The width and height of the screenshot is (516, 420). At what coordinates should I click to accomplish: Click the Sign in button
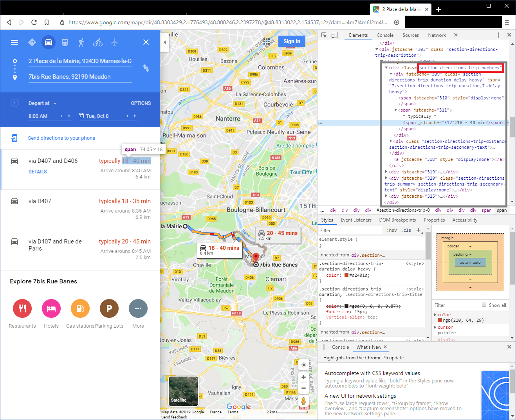(x=292, y=41)
